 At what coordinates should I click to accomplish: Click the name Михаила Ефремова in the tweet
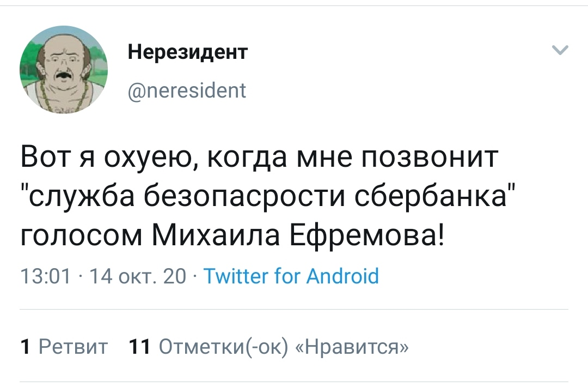[298, 235]
